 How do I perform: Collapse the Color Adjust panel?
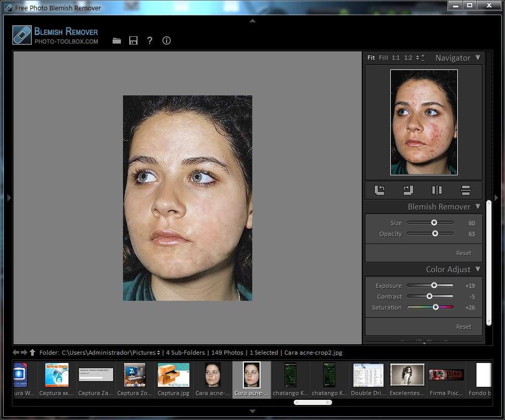(479, 269)
